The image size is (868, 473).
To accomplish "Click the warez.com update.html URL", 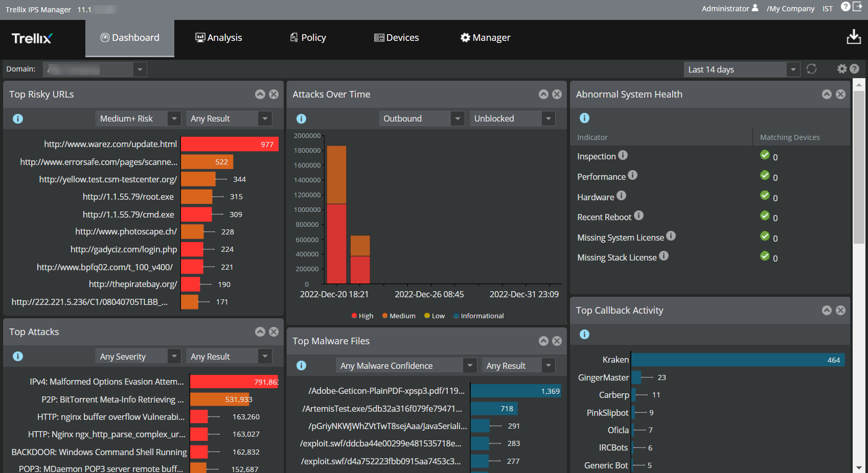I will [x=110, y=144].
